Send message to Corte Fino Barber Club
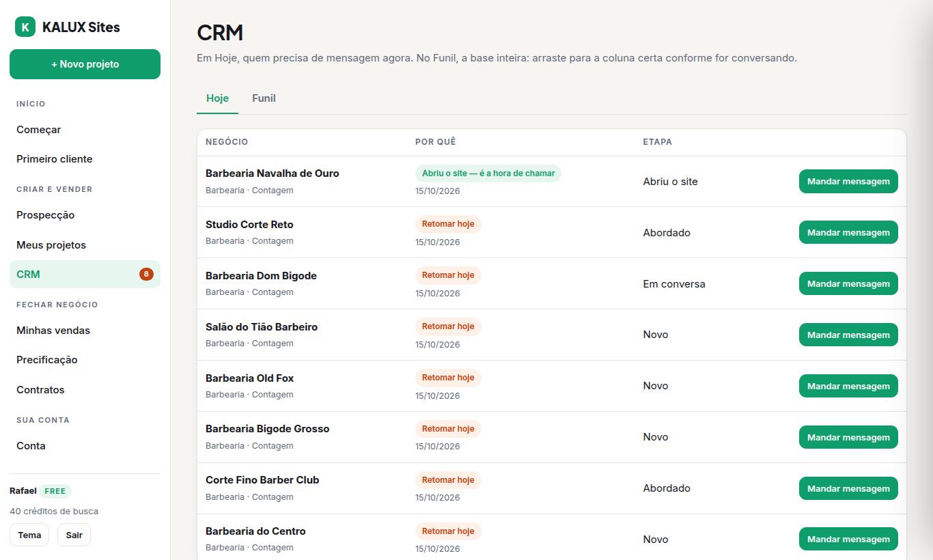This screenshot has width=933, height=560. tap(848, 488)
